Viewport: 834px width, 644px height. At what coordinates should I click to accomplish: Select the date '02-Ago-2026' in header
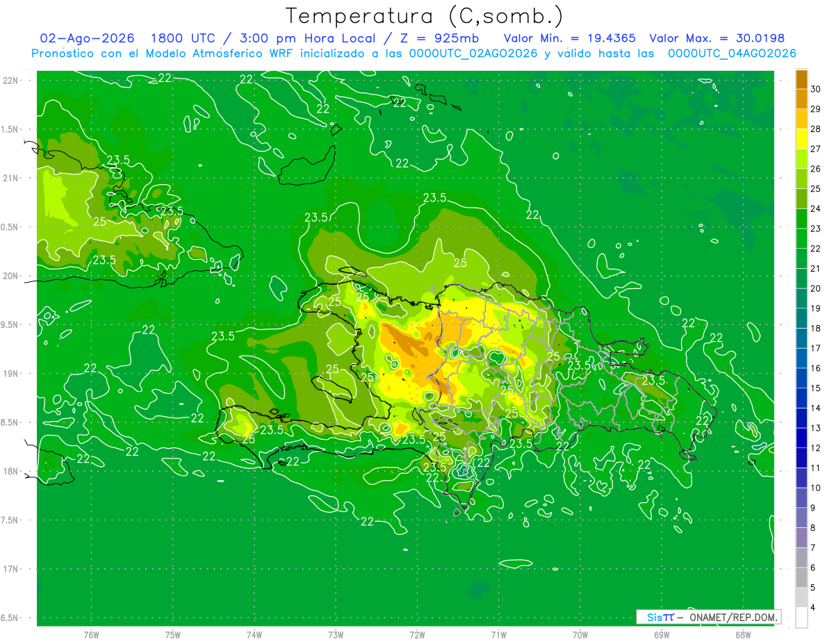87,38
